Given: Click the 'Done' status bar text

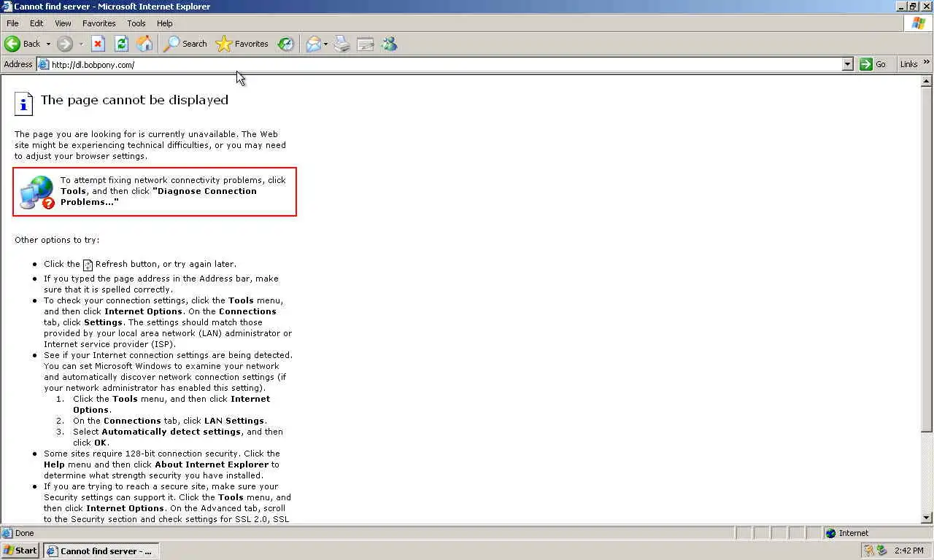Looking at the screenshot, I should click(x=24, y=533).
